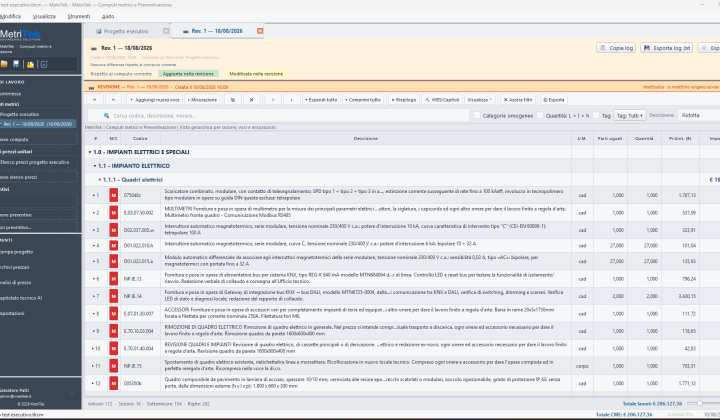
Task: Click Aggiungi nuova voce button
Action: 155,100
